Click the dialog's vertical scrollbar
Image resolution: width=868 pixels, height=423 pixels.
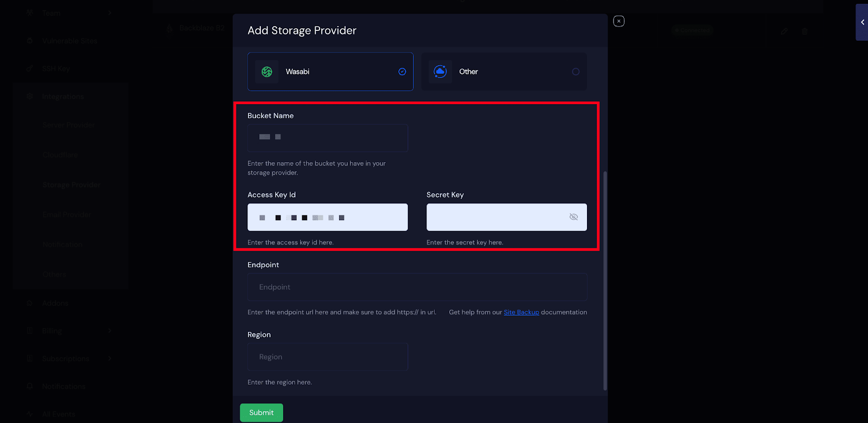click(x=605, y=281)
